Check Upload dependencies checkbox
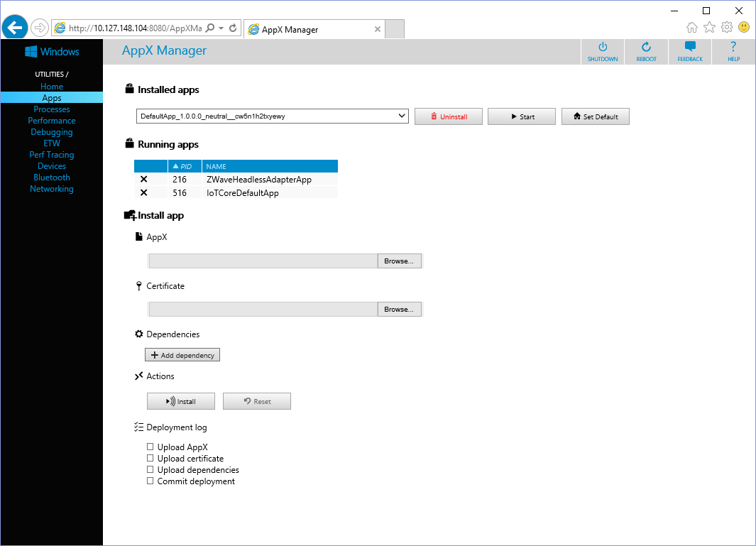Image resolution: width=756 pixels, height=546 pixels. click(150, 469)
